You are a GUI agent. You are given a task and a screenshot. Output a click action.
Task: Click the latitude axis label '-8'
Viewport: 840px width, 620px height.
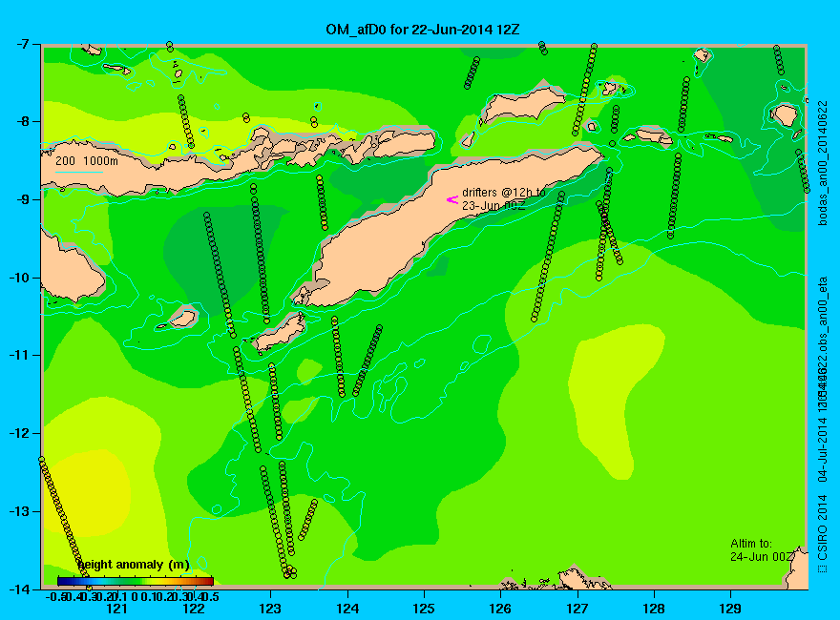click(x=23, y=121)
